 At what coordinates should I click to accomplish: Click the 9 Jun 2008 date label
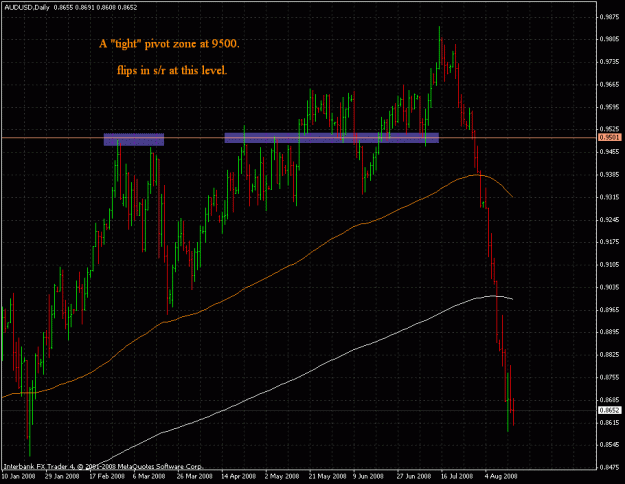point(368,476)
